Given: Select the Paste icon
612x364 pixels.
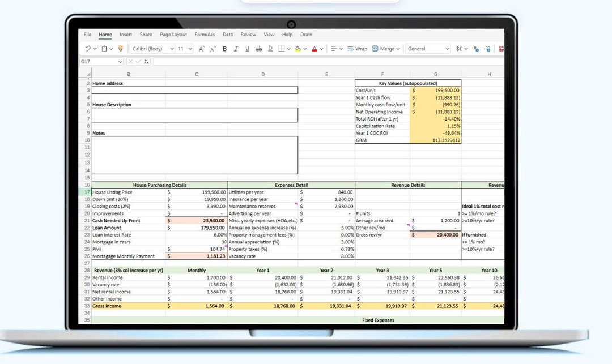Looking at the screenshot, I should (103, 49).
